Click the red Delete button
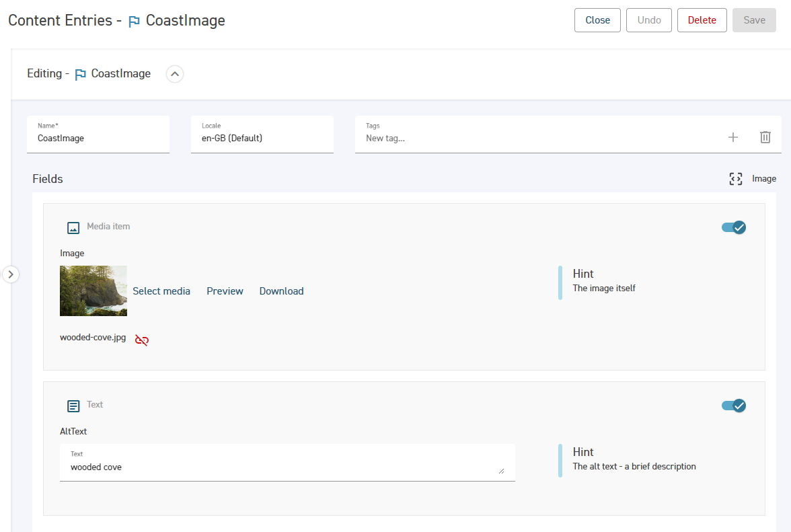Image resolution: width=791 pixels, height=532 pixels. click(x=702, y=20)
